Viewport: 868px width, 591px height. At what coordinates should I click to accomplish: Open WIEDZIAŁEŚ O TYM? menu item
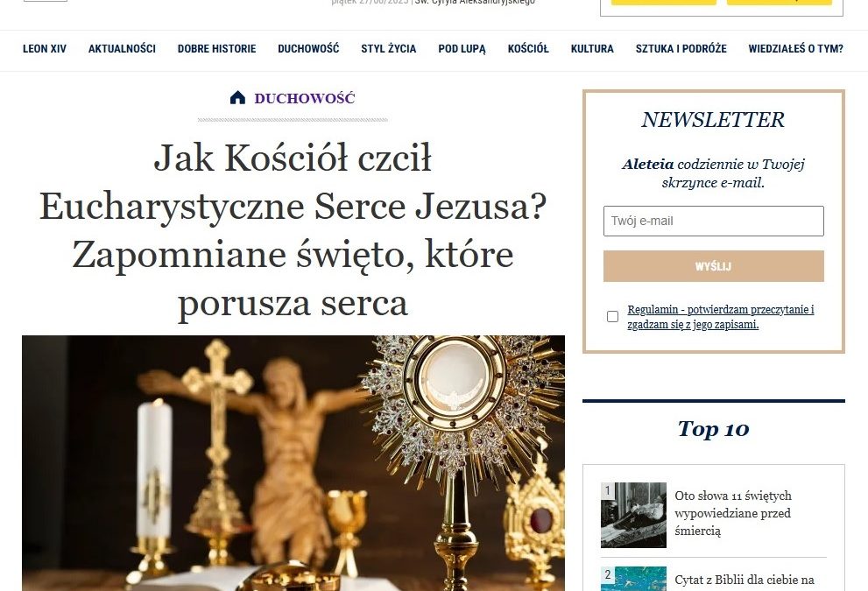(795, 49)
